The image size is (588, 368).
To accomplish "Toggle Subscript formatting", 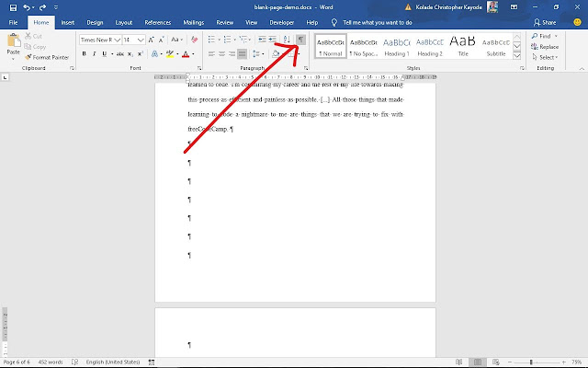I will (x=130, y=53).
